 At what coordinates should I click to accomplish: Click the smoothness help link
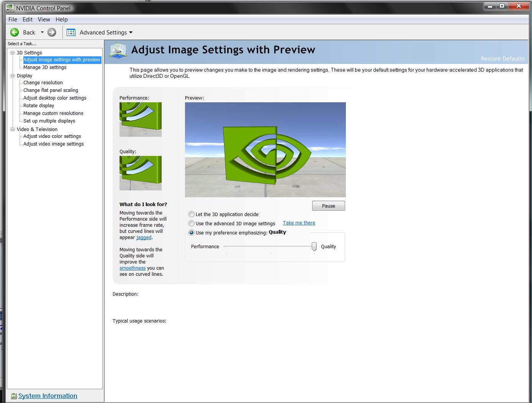133,268
